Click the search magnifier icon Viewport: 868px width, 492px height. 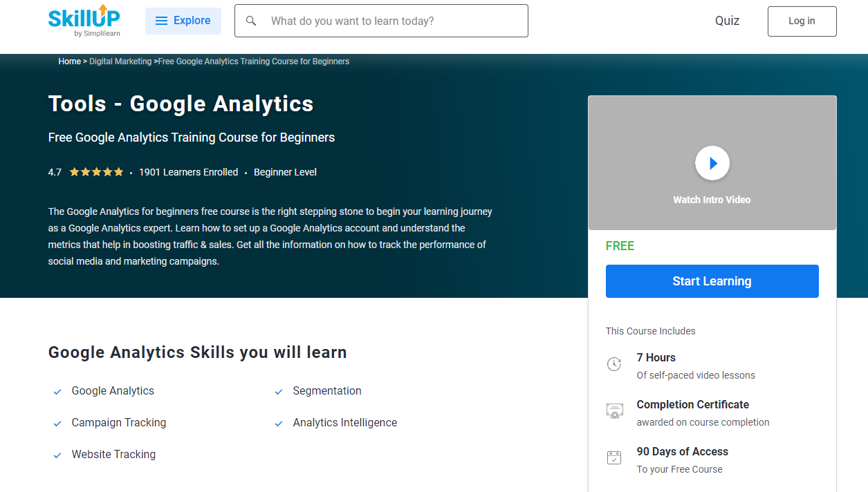[251, 21]
